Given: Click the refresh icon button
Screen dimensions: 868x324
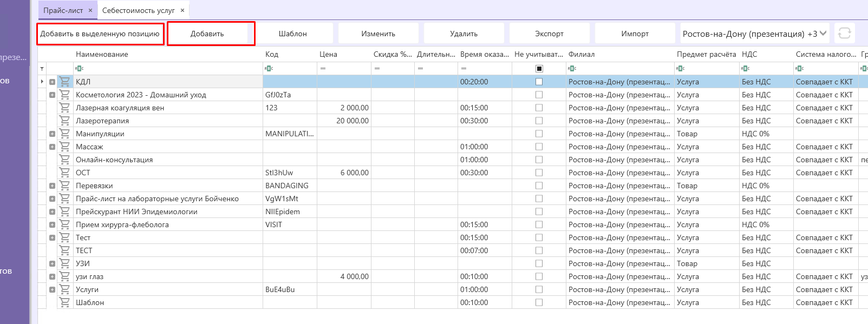Looking at the screenshot, I should point(844,34).
